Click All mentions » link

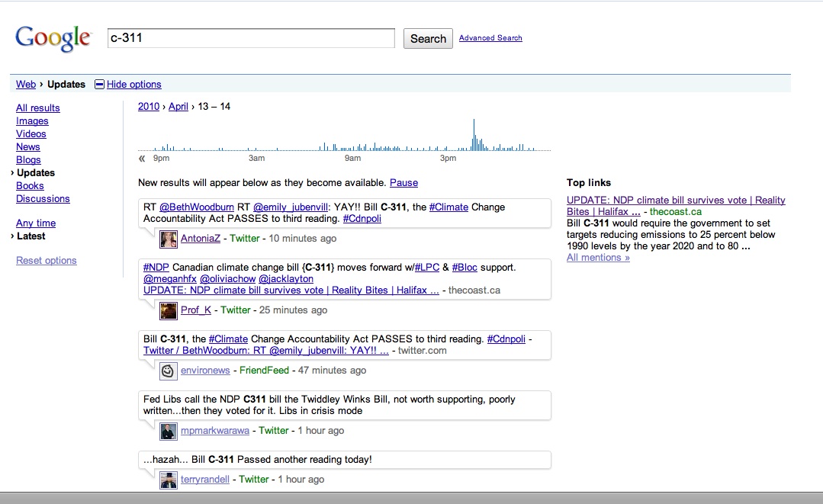point(598,258)
